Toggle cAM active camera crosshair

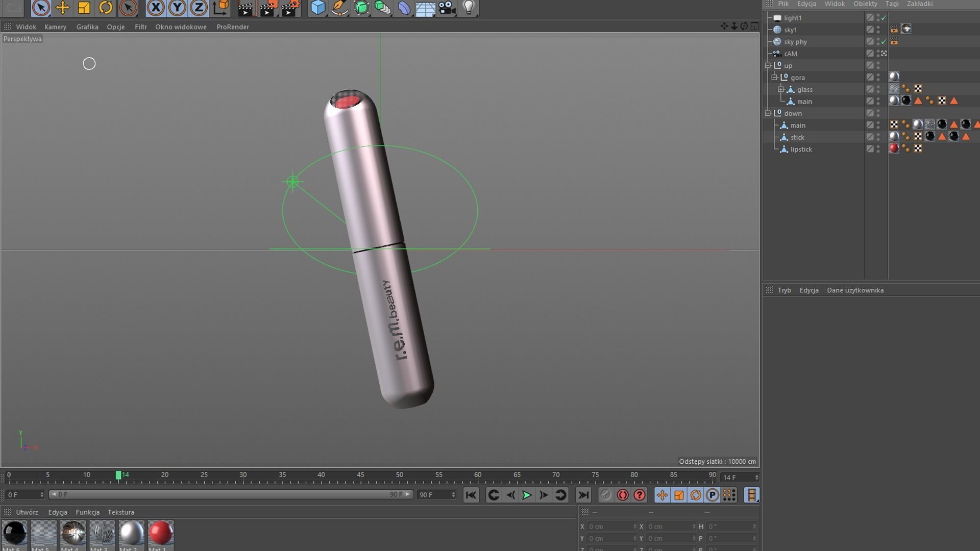tap(884, 54)
